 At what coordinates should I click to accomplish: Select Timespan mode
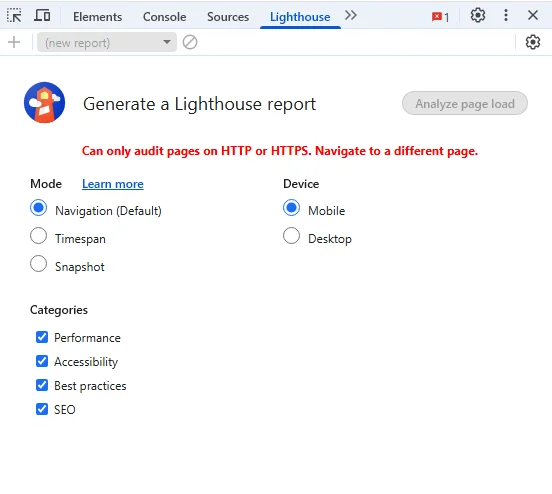[x=38, y=236]
